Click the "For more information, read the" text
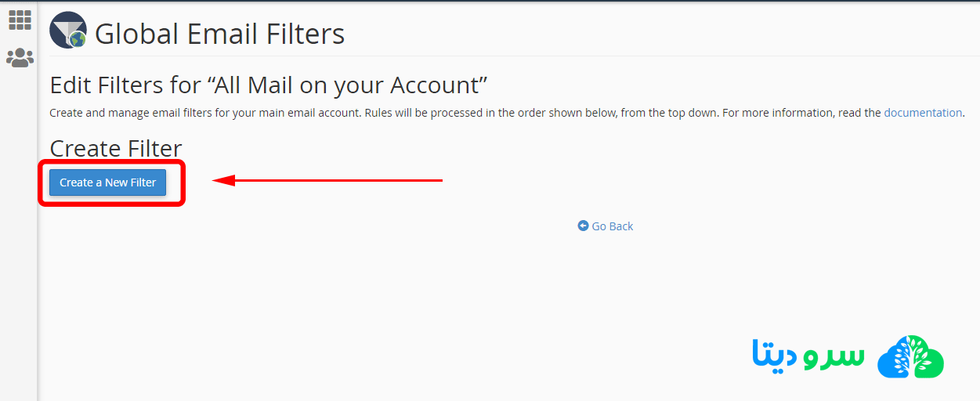Screen dimensions: 980x401 (x=801, y=113)
